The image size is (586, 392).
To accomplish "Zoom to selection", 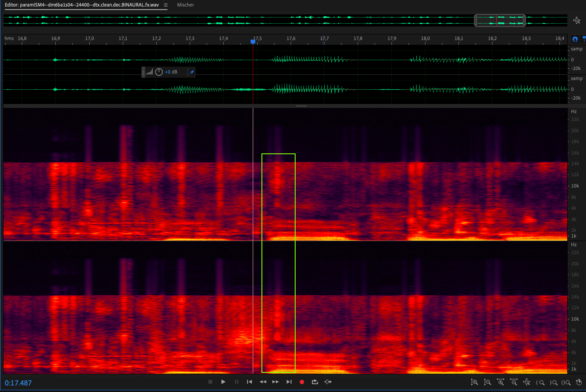I will 566,382.
